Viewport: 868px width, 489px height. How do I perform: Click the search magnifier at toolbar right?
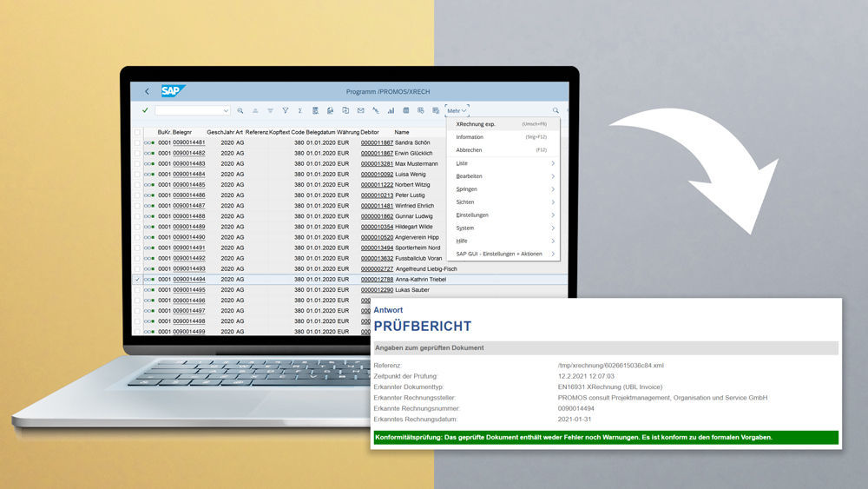[x=556, y=111]
